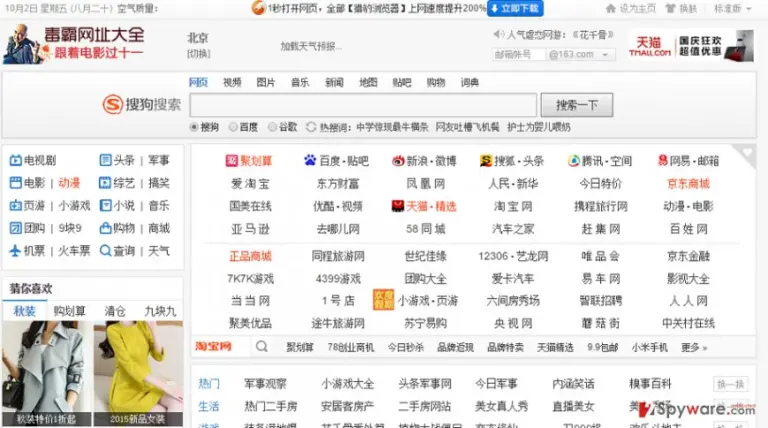The height and width of the screenshot is (428, 768).
Task: Click the Baidu paw icon beside 百度·贴吧
Action: pos(310,160)
